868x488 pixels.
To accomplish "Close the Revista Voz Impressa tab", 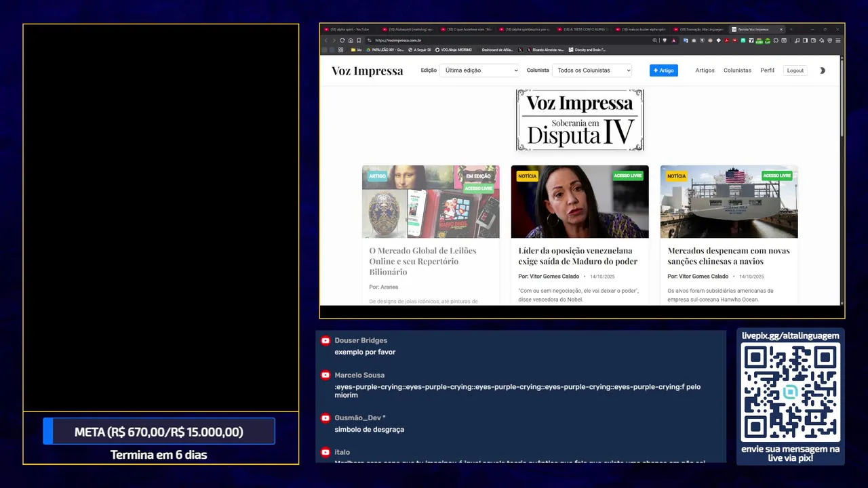I will pyautogui.click(x=781, y=29).
